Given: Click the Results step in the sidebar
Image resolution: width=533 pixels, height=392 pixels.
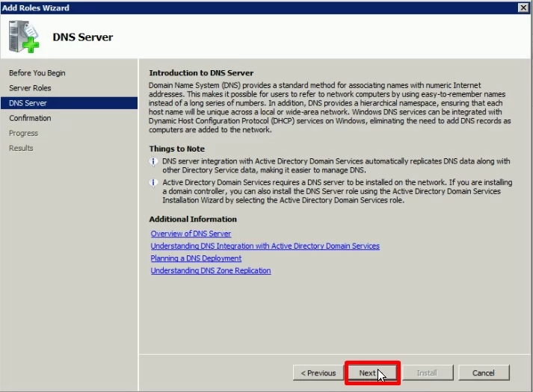Looking at the screenshot, I should (21, 148).
